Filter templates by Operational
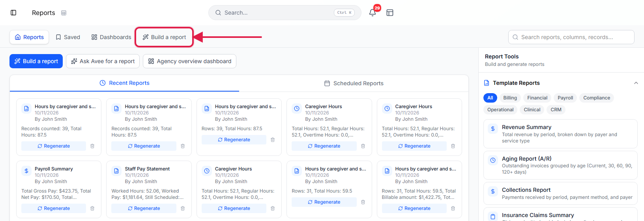The image size is (644, 221). click(x=500, y=110)
